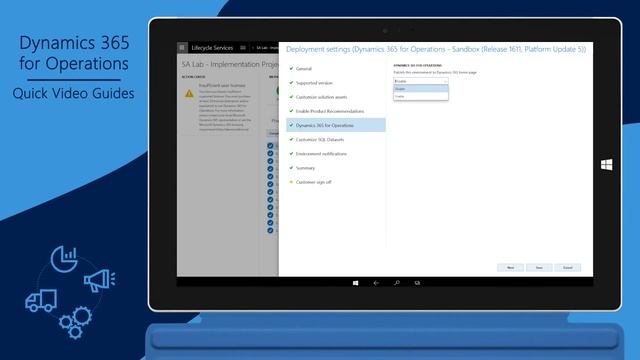The width and height of the screenshot is (640, 360).
Task: Click the back arrow in the taskbar
Action: point(376,283)
